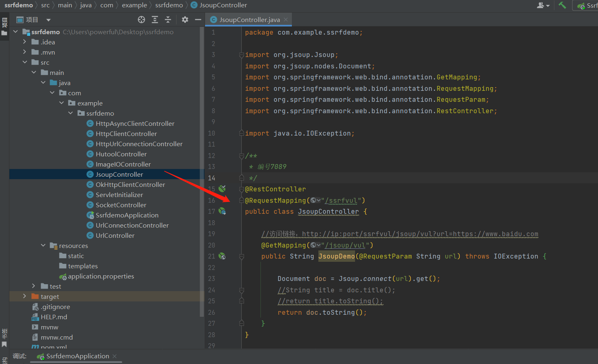Image resolution: width=598 pixels, height=364 pixels.
Task: Click Spring bean gutter icon on line 15
Action: point(222,189)
